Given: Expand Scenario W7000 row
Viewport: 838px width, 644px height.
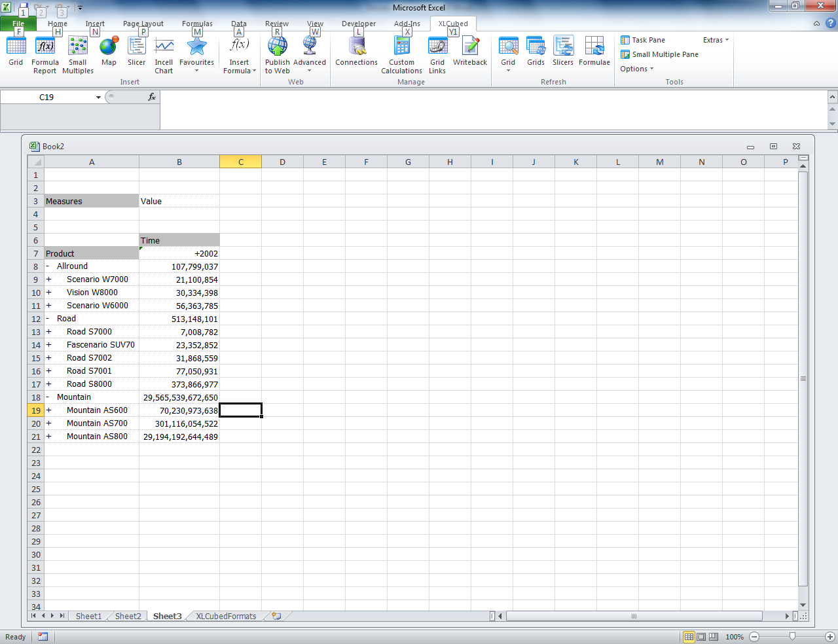Looking at the screenshot, I should coord(48,279).
